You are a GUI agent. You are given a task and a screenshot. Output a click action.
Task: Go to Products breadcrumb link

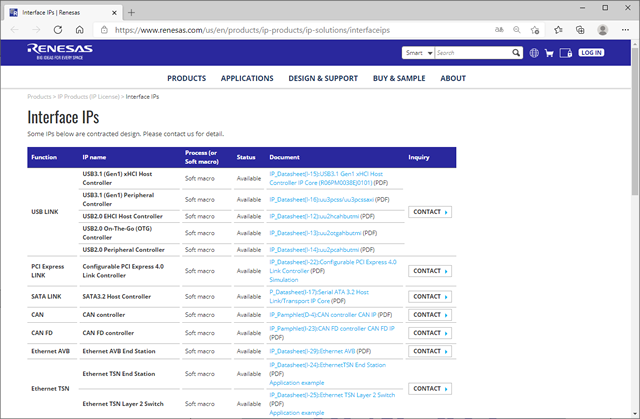coord(39,97)
